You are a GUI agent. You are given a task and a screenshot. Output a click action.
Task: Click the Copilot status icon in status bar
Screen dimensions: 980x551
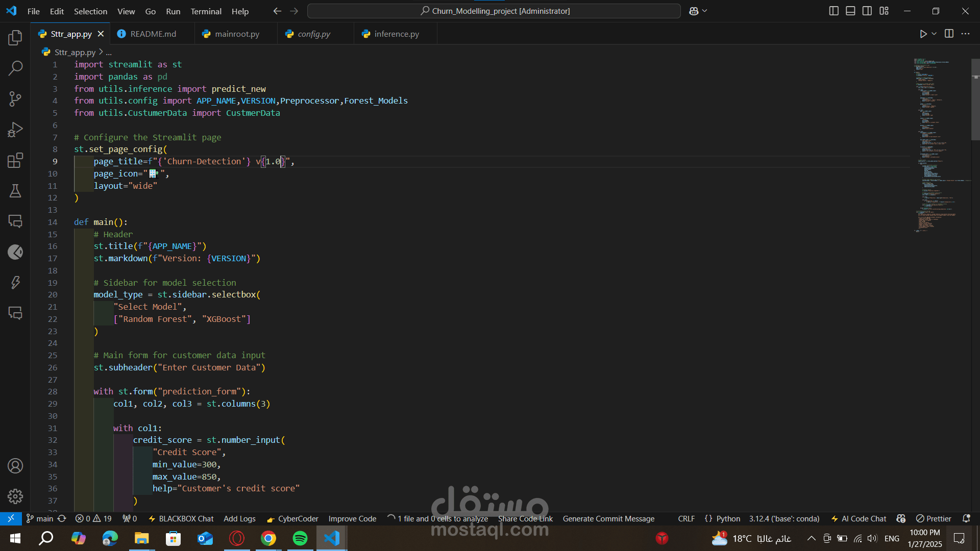(x=901, y=518)
